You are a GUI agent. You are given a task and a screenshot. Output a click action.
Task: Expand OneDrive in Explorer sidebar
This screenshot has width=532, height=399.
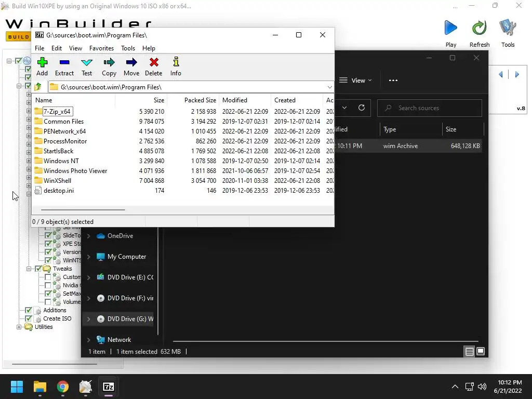(x=89, y=236)
